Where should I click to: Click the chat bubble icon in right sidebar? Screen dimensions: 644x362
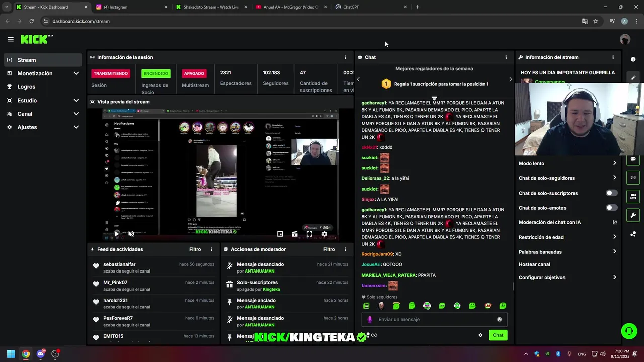(x=633, y=159)
